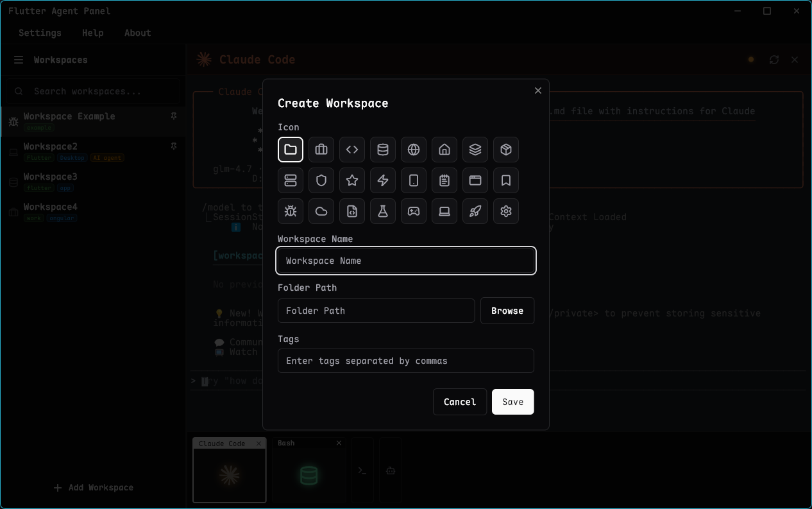
Task: Open the About menu
Action: pyautogui.click(x=138, y=33)
